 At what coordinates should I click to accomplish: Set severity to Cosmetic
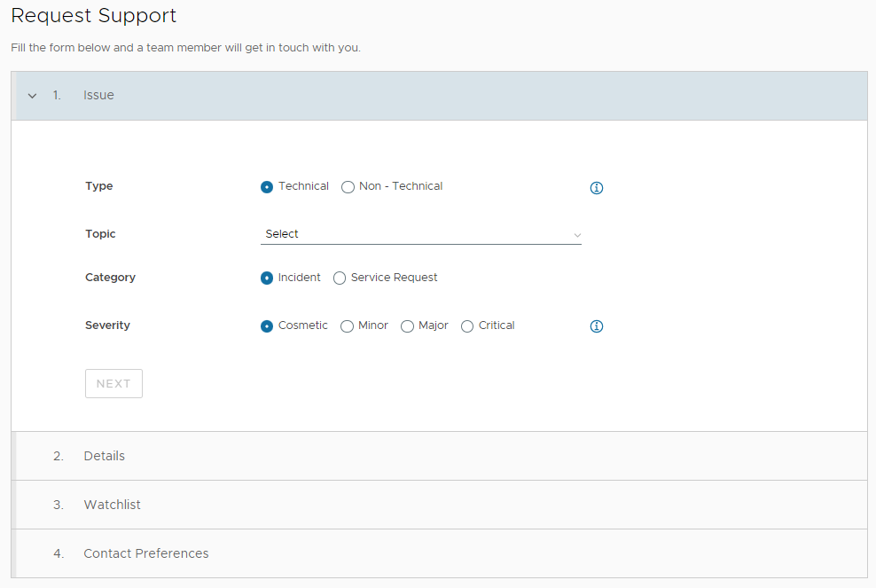[x=267, y=325]
